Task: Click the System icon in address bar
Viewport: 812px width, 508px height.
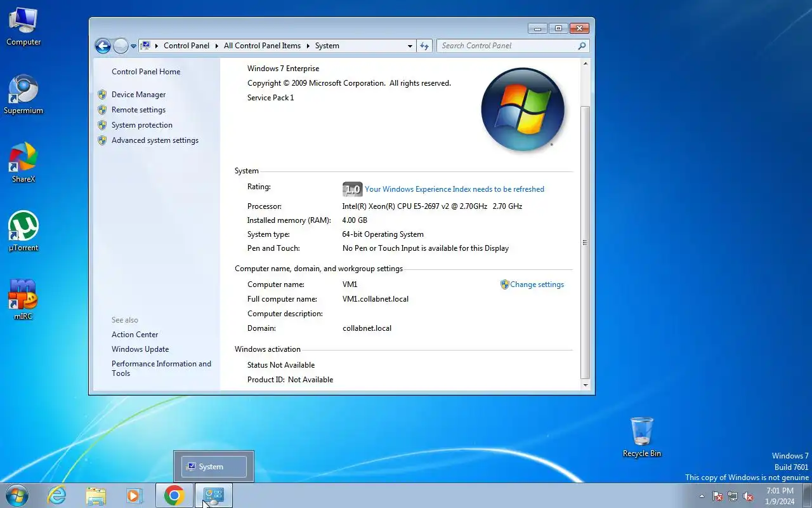Action: tap(146, 46)
